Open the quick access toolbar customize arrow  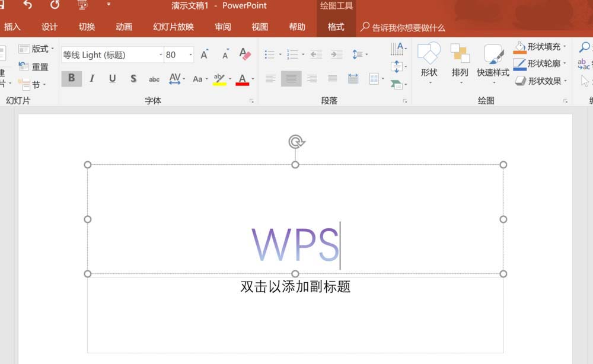click(x=109, y=5)
